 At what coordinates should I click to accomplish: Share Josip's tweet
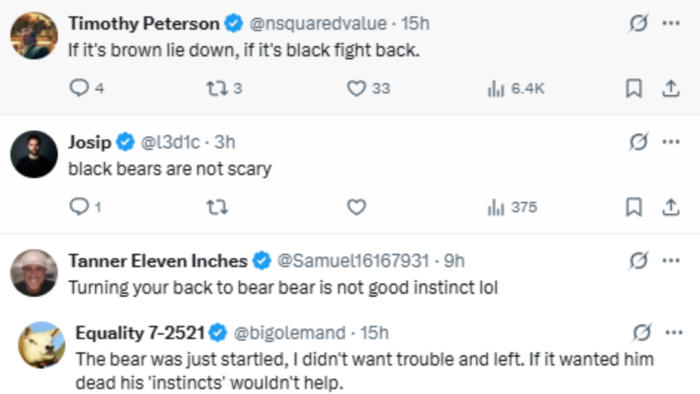(671, 207)
